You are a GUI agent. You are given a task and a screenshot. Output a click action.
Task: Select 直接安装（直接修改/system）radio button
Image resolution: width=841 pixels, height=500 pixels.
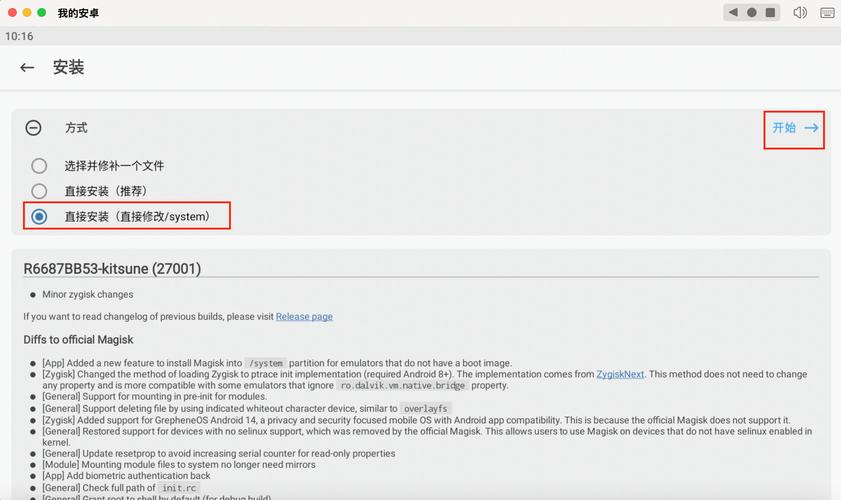[39, 216]
